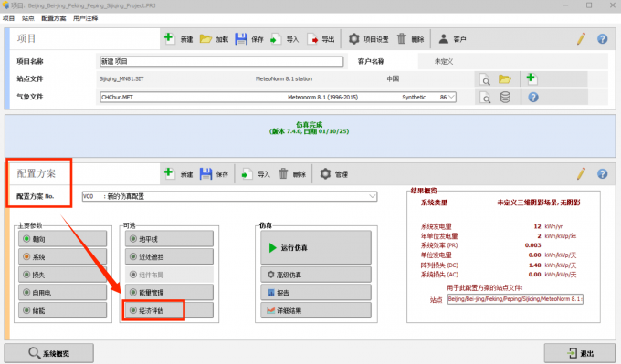Open System Overview (系统概览) button
Image resolution: width=621 pixels, height=364 pixels.
(x=49, y=353)
